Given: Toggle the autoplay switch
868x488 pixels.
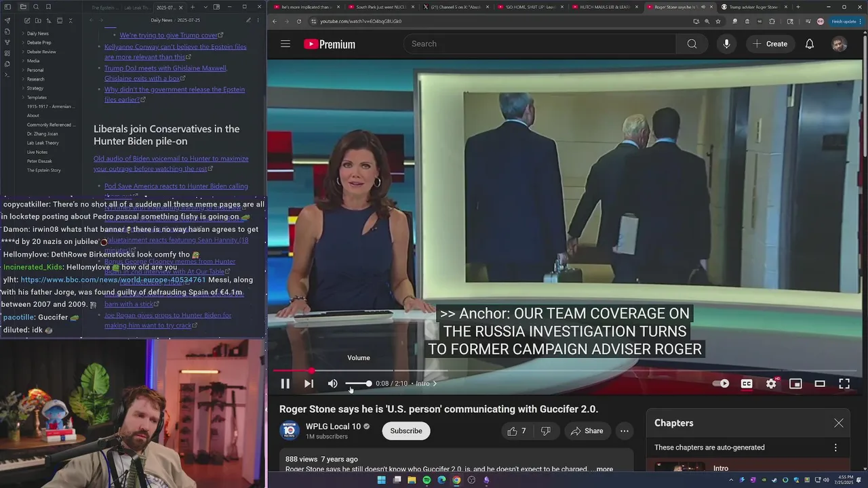Looking at the screenshot, I should point(721,384).
